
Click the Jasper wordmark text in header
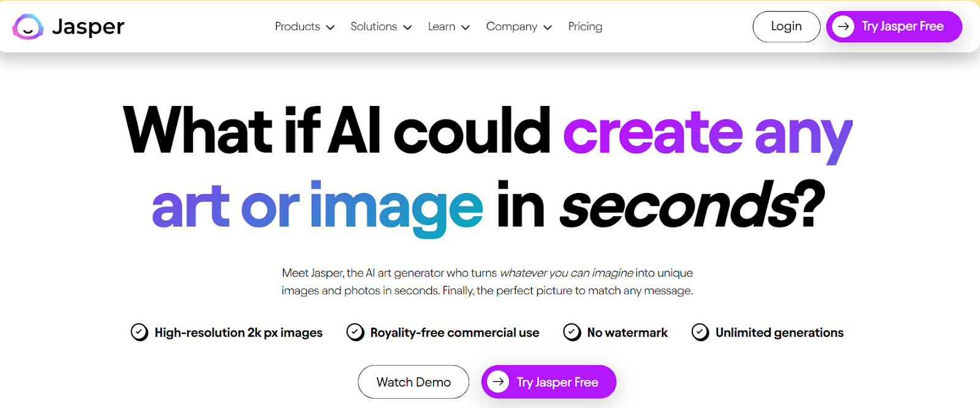[x=88, y=27]
